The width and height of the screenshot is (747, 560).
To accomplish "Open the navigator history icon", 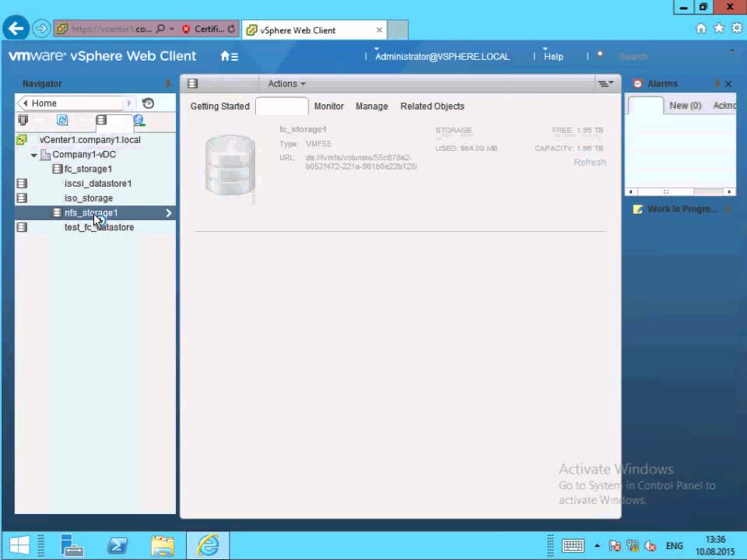I will click(x=148, y=103).
